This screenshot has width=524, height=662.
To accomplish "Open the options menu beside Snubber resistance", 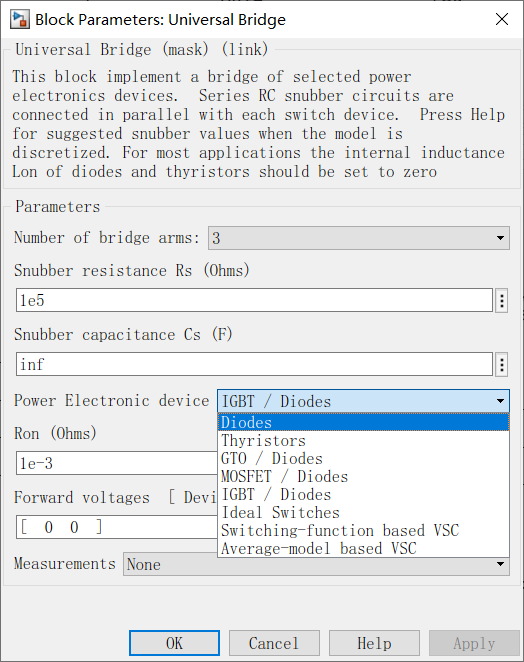I will coord(501,301).
